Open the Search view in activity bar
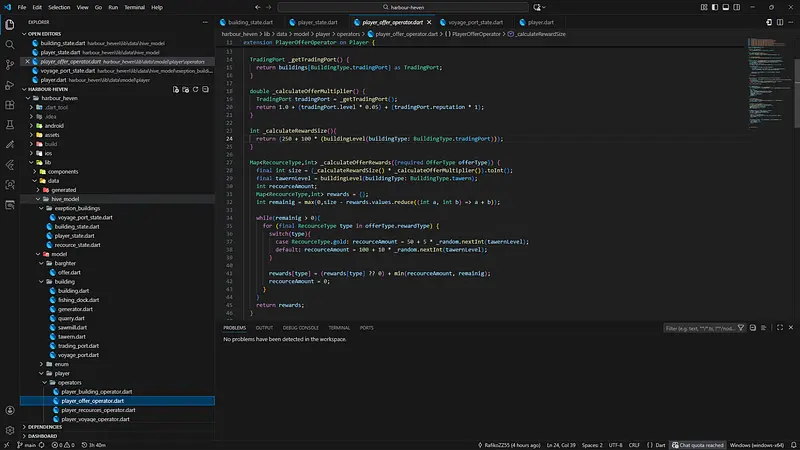The image size is (800, 450). 10,43
